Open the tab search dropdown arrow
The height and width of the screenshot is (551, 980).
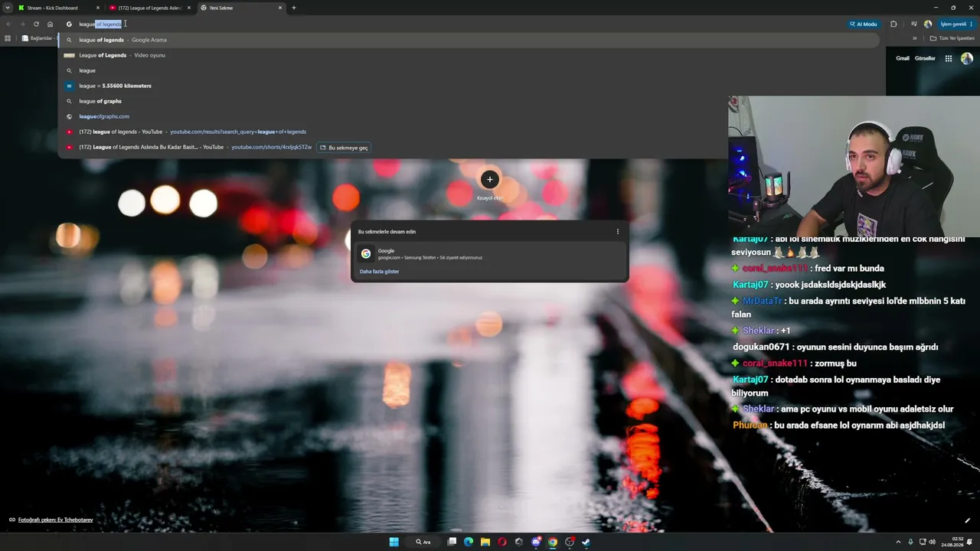9,8
